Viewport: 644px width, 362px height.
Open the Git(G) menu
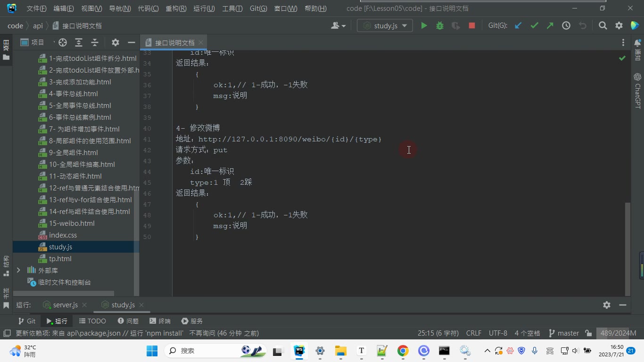[258, 8]
